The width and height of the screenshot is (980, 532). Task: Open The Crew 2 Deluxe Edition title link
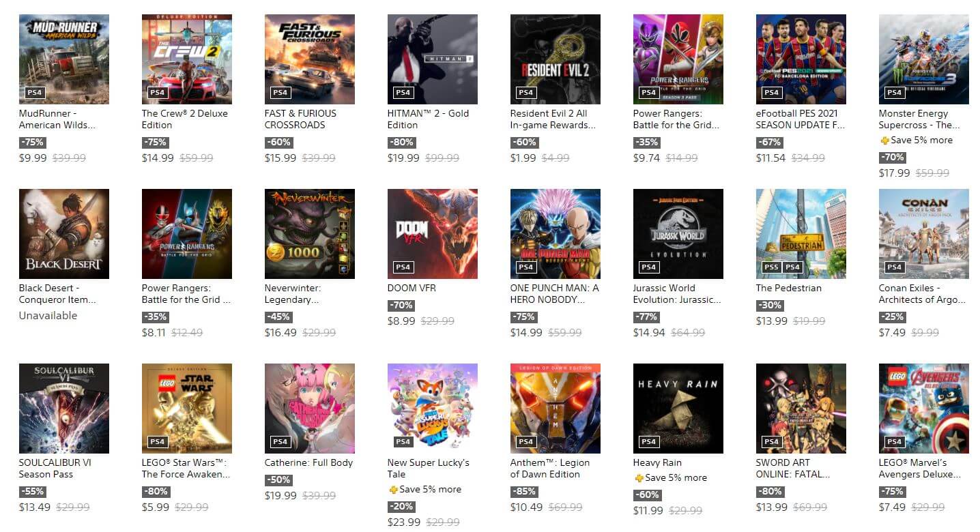click(x=185, y=119)
